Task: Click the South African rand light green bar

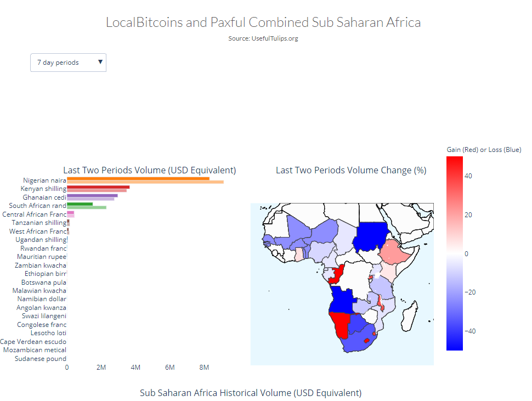Action: (x=87, y=207)
